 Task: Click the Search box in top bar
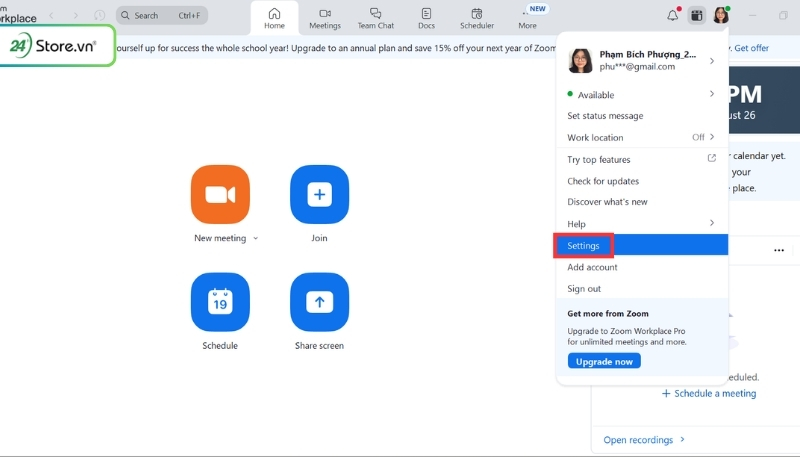pos(162,15)
